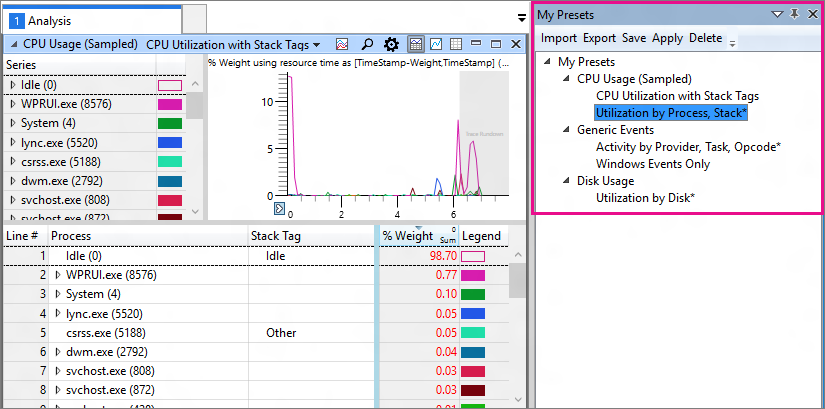Expand WPRUI.exe (8576) table row
Image resolution: width=825 pixels, height=409 pixels.
(x=58, y=275)
